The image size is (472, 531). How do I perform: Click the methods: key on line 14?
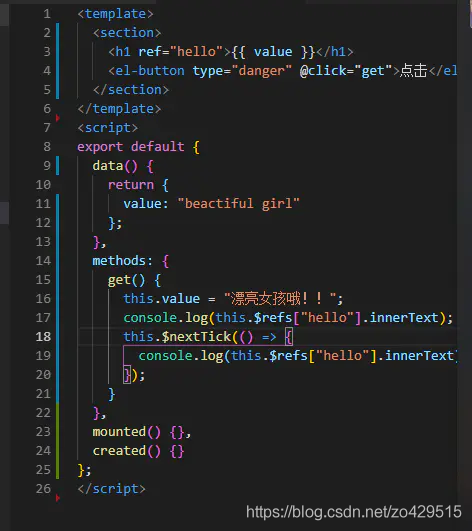click(x=123, y=261)
